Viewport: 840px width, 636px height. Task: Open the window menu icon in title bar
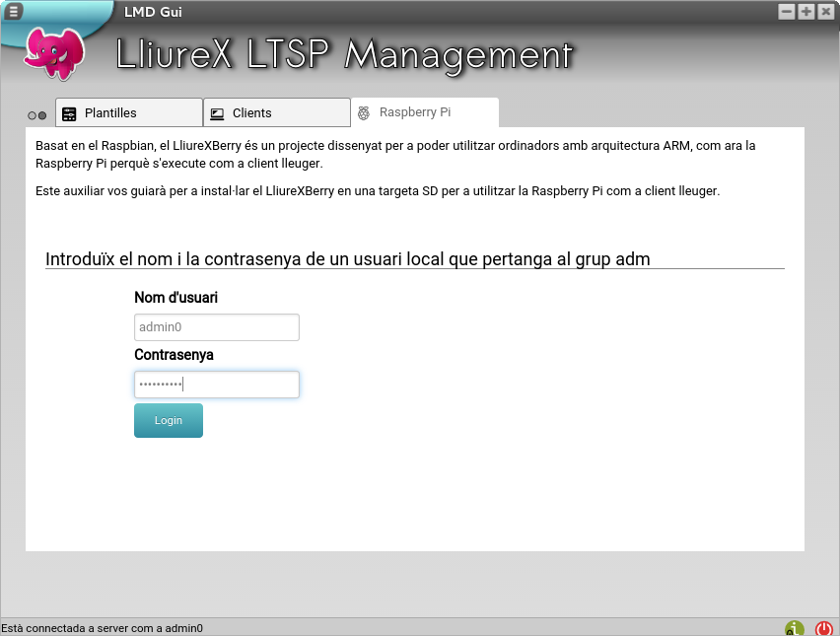(14, 12)
